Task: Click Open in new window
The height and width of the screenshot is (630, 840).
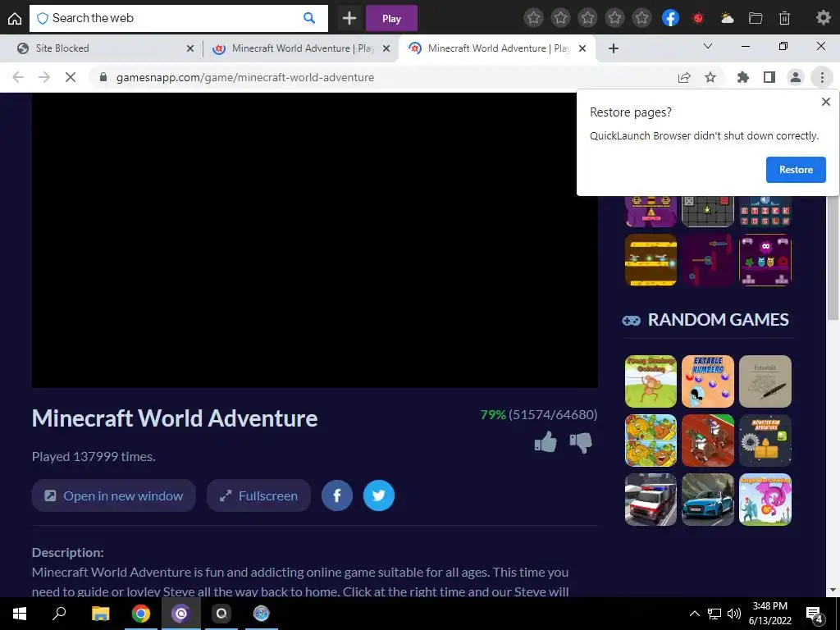Action: [113, 495]
